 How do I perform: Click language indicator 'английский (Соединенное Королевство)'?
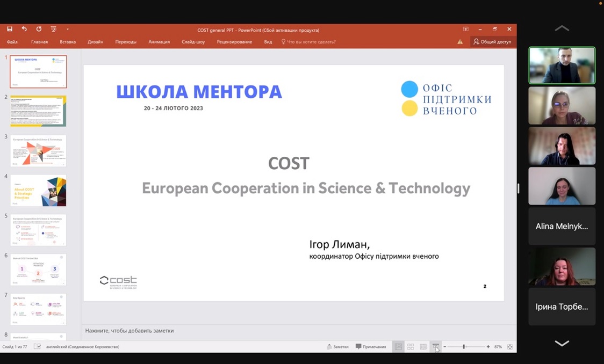pos(83,347)
